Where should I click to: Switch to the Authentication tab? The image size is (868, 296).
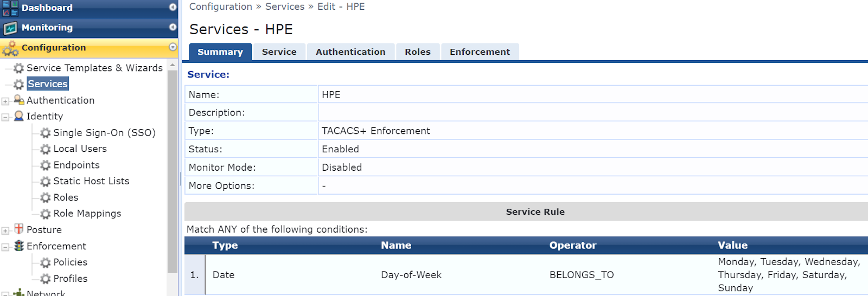pos(350,52)
